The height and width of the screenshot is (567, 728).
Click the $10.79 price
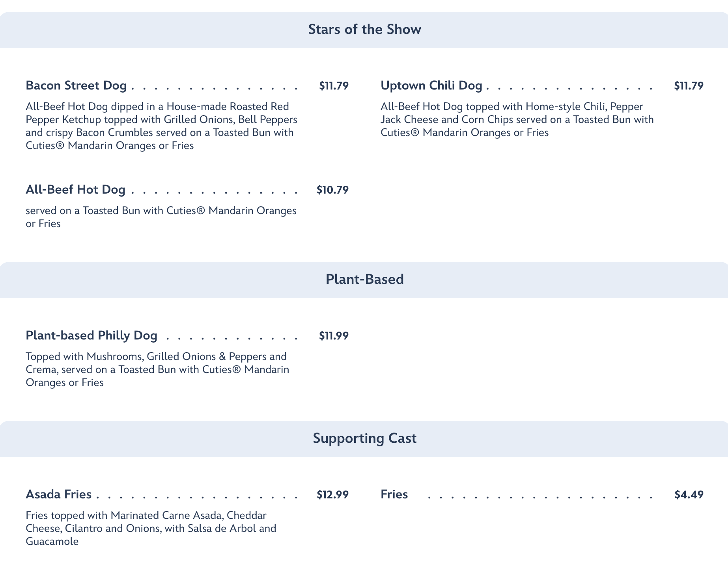(x=332, y=190)
